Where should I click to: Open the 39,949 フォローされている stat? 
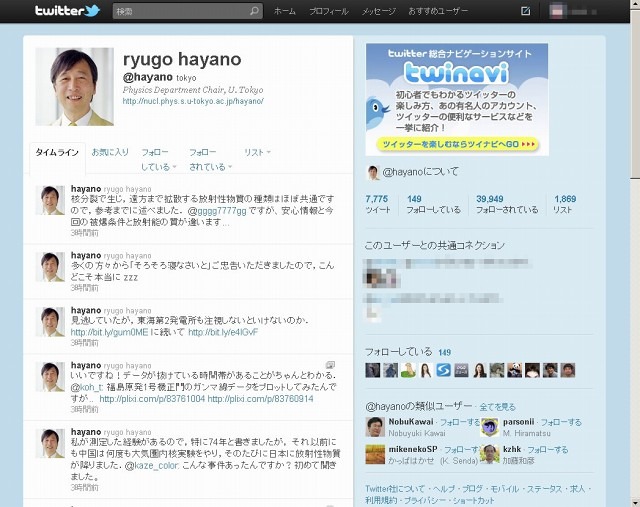[x=507, y=204]
